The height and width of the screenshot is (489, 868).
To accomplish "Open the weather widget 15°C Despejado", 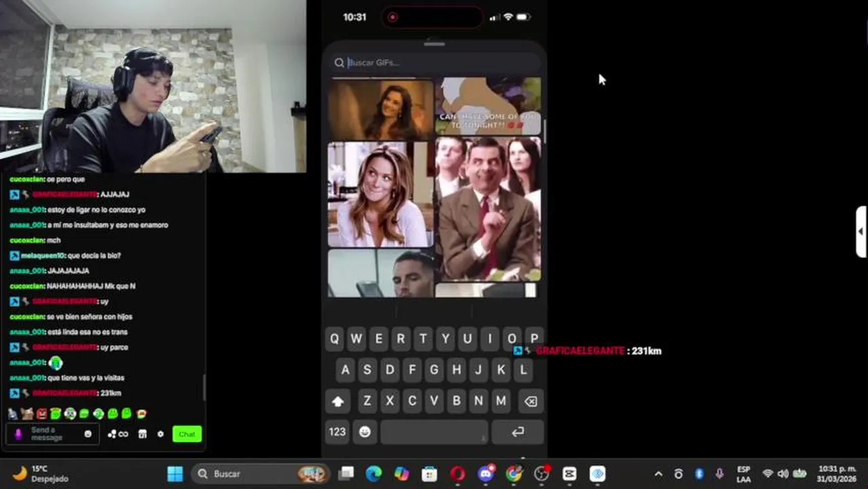I will coord(39,473).
